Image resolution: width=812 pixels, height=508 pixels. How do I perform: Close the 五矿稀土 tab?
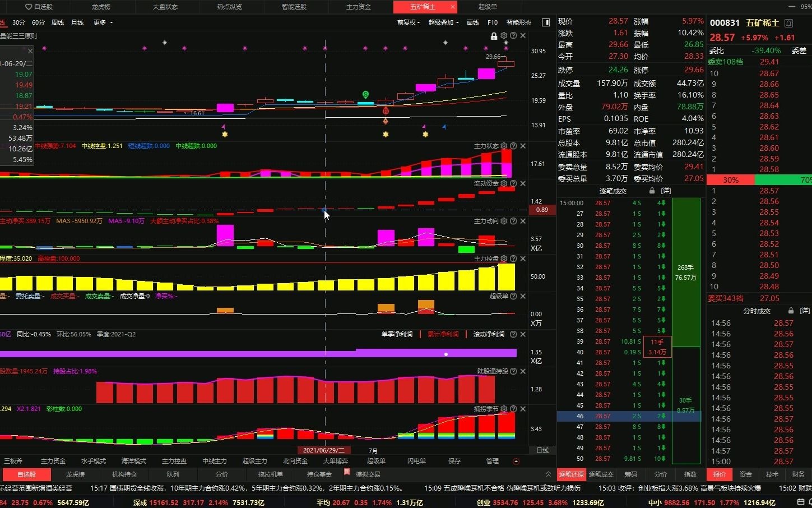[x=452, y=7]
